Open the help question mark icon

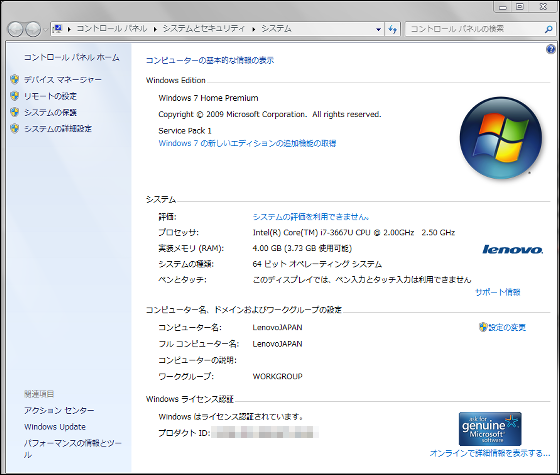pos(551,49)
